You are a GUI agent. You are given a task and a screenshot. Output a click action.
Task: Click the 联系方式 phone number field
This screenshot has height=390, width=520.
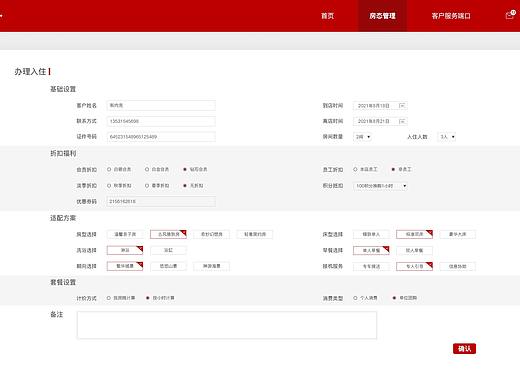pyautogui.click(x=161, y=121)
